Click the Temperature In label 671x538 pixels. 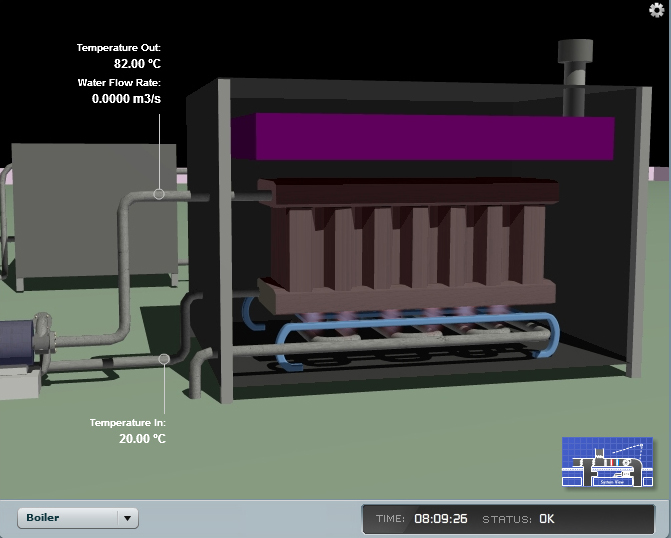[x=128, y=422]
